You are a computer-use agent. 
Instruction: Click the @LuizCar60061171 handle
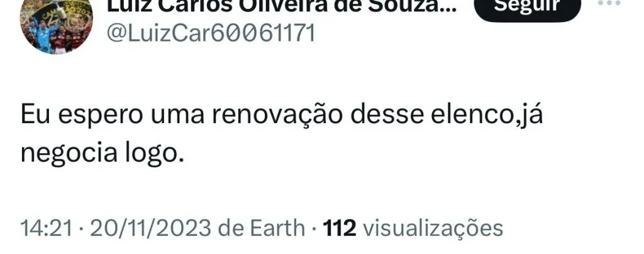click(211, 33)
